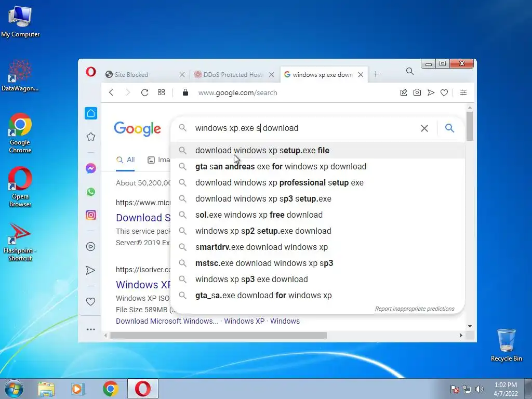Open WhatsApp in the Opera sidebar
The height and width of the screenshot is (399, 532).
coord(90,192)
